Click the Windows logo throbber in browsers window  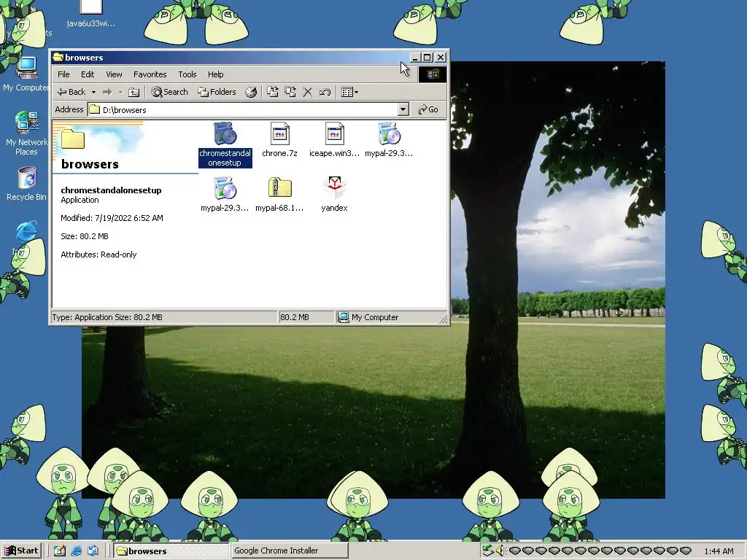433,74
